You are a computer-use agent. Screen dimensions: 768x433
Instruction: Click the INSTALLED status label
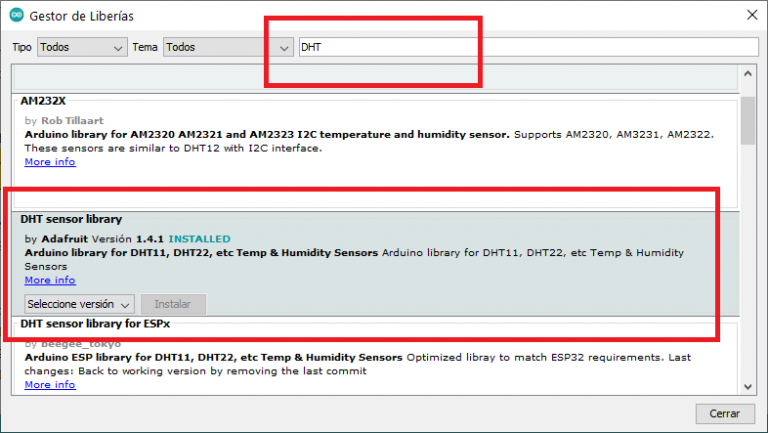(199, 239)
